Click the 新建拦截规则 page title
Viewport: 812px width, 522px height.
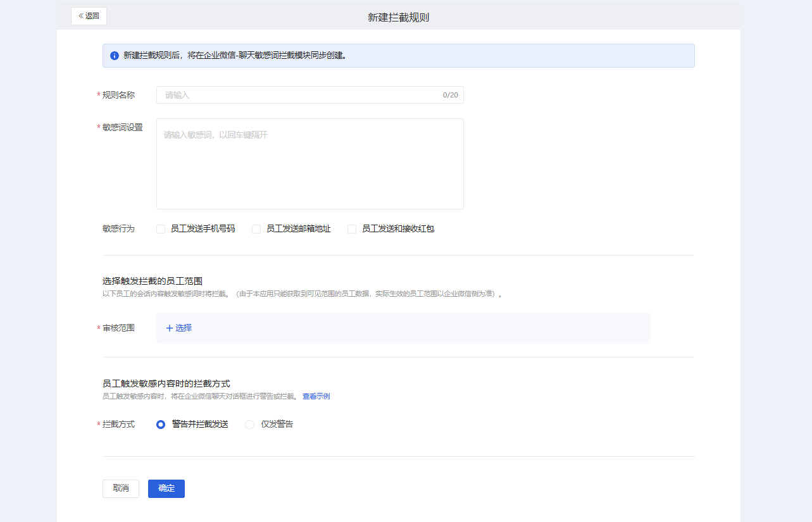[399, 18]
